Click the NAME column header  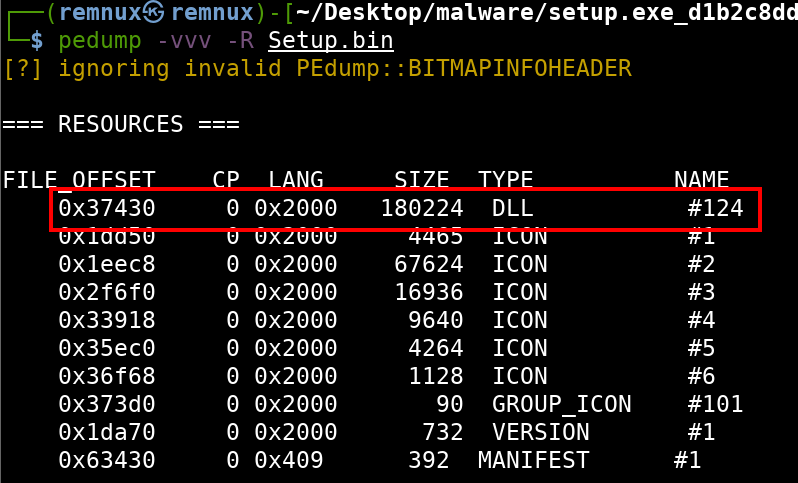tap(702, 180)
